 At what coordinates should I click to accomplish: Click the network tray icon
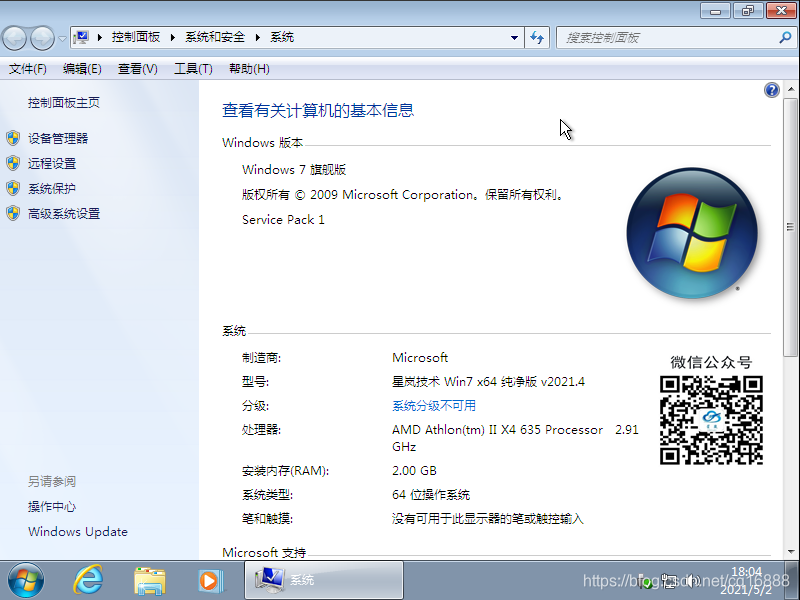tap(668, 581)
